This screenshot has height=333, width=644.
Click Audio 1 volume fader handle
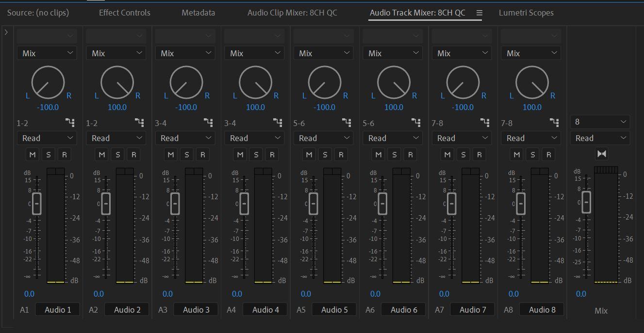click(x=36, y=204)
